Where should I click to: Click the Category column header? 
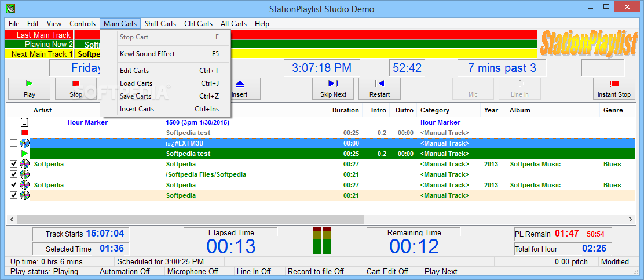[448, 110]
